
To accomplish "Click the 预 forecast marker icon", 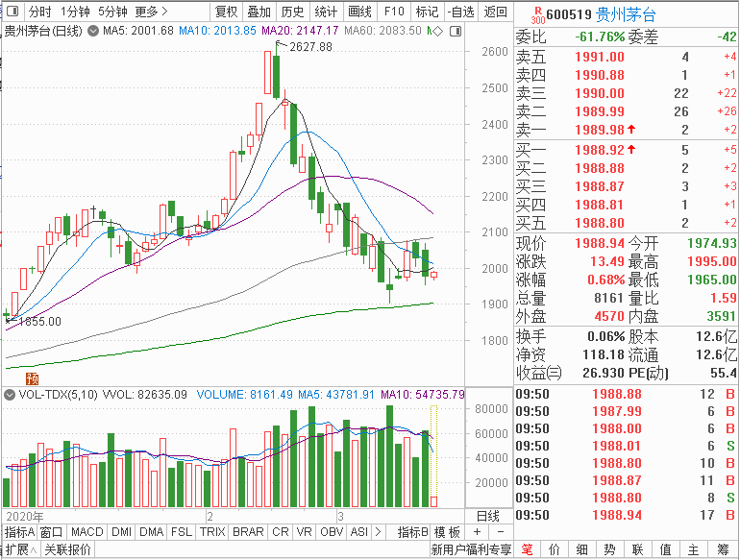I will coord(32,378).
